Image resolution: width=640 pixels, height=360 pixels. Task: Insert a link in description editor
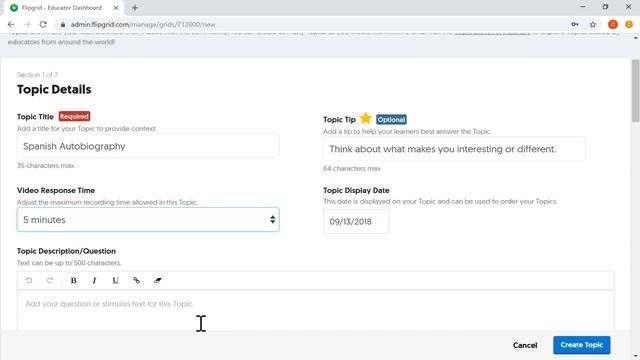[136, 280]
